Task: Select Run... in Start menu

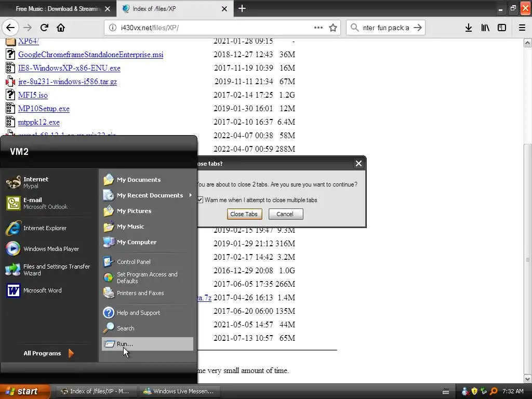Action: 148,344
